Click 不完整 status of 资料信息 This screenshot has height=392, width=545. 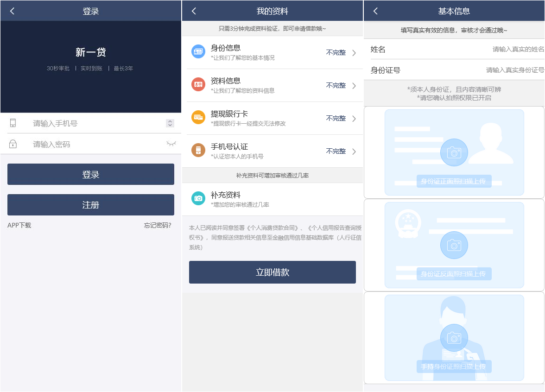click(x=336, y=85)
